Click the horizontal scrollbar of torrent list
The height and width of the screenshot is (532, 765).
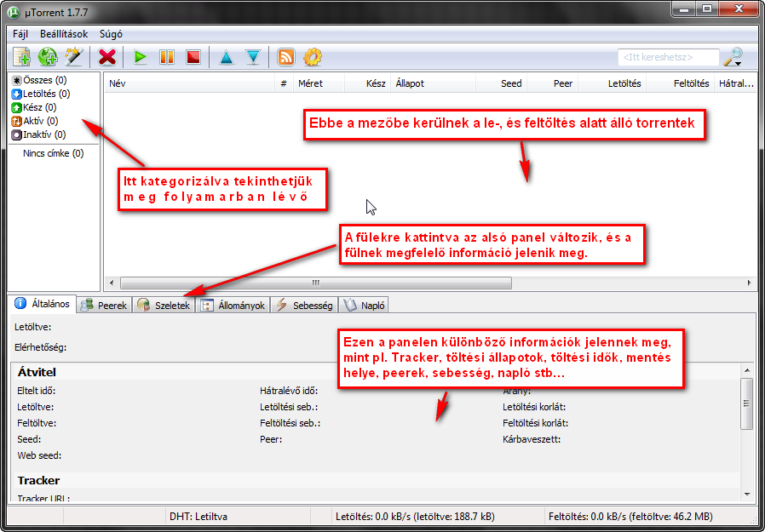tap(315, 283)
